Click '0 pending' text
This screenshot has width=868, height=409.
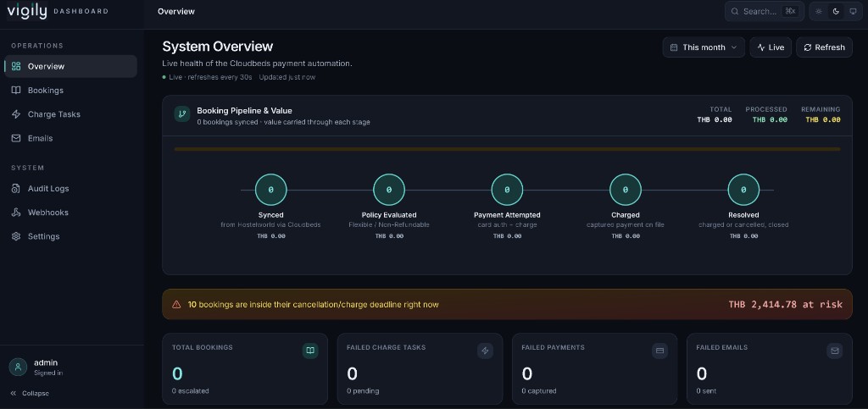pos(363,390)
